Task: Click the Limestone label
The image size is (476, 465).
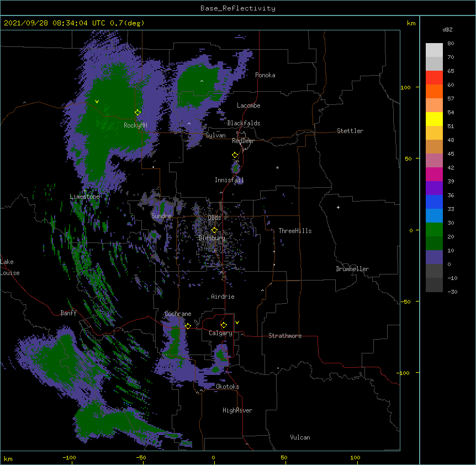Action: [84, 197]
